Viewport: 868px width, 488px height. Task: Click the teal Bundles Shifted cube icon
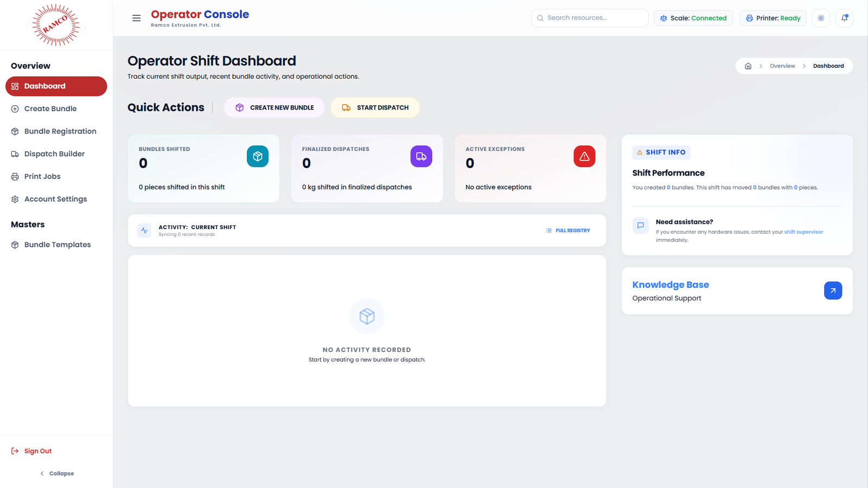(x=258, y=156)
